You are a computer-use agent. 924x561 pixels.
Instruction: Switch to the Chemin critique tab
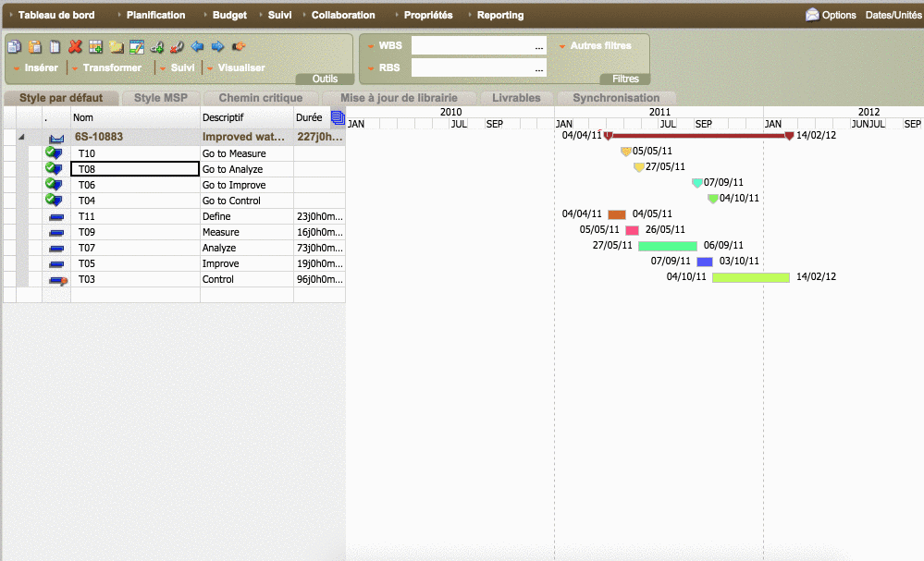[x=261, y=98]
